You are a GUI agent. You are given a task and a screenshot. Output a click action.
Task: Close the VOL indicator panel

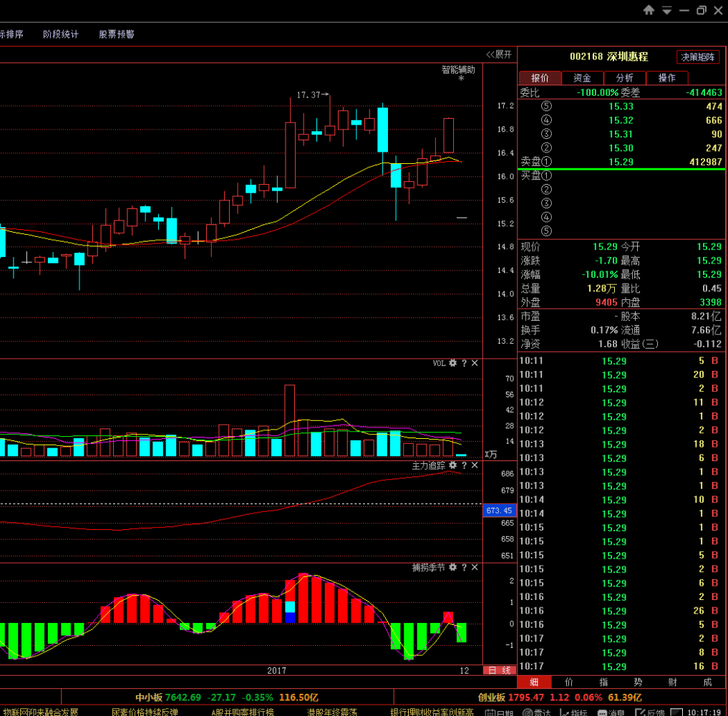click(475, 363)
